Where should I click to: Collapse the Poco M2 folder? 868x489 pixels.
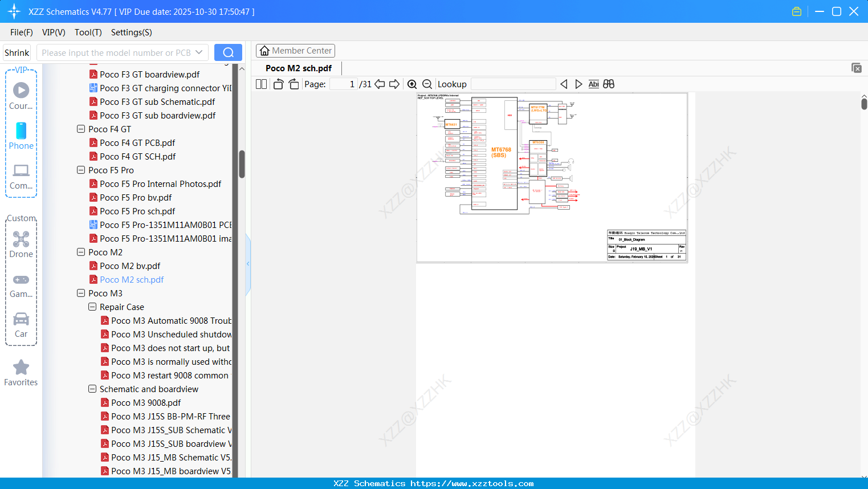pos(81,252)
